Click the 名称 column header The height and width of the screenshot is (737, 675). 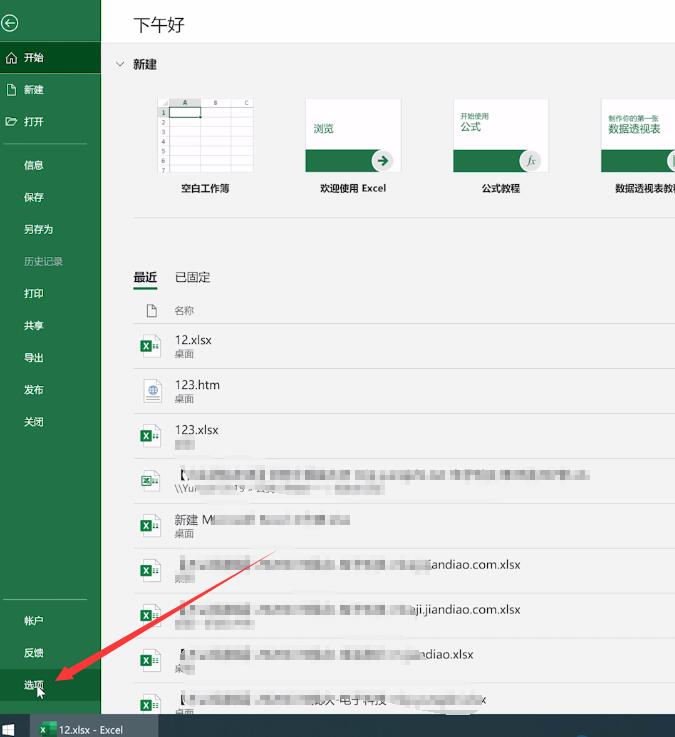click(184, 311)
